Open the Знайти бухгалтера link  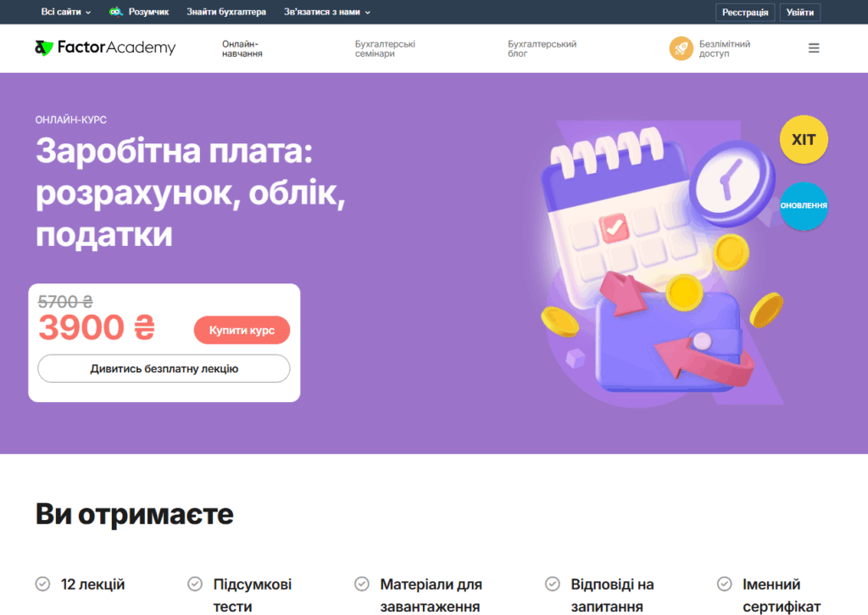pyautogui.click(x=225, y=12)
